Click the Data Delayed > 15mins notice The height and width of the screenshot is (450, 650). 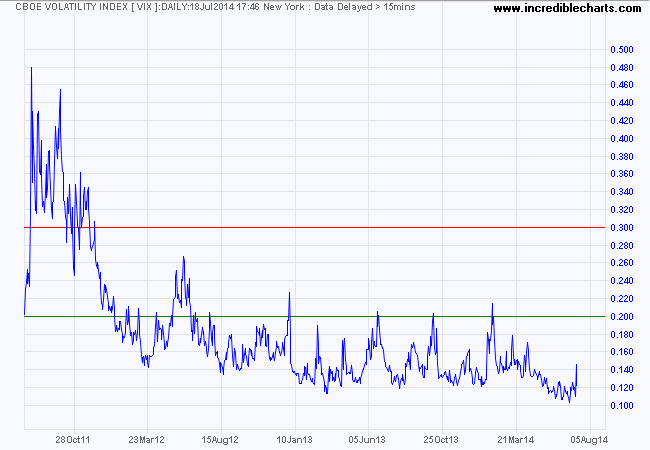365,7
